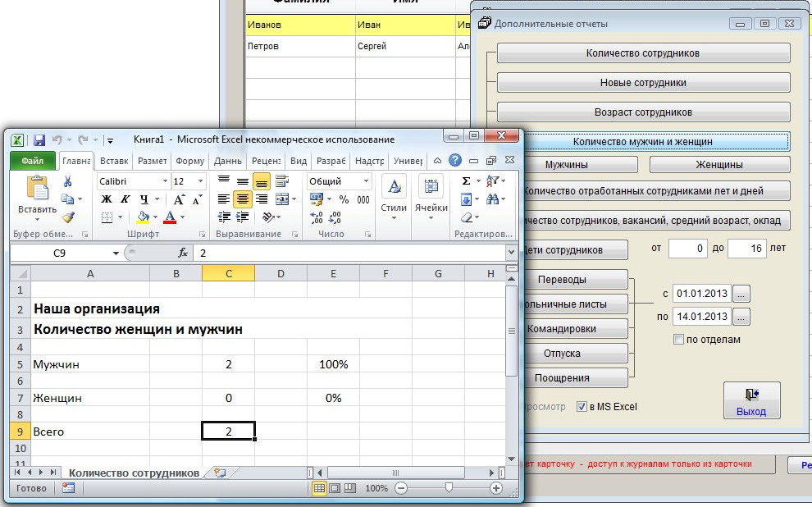Align text to top of cell
Screen dimensions: 812x507
pyautogui.click(x=224, y=180)
